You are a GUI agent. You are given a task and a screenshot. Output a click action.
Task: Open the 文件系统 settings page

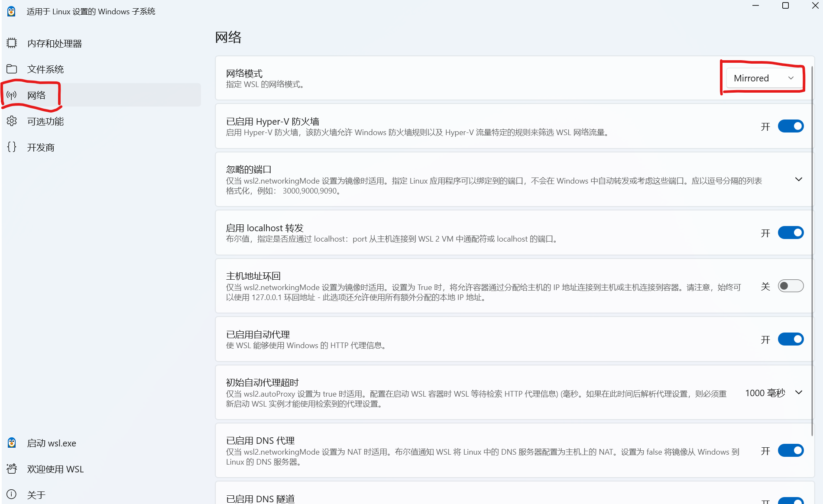pos(101,69)
